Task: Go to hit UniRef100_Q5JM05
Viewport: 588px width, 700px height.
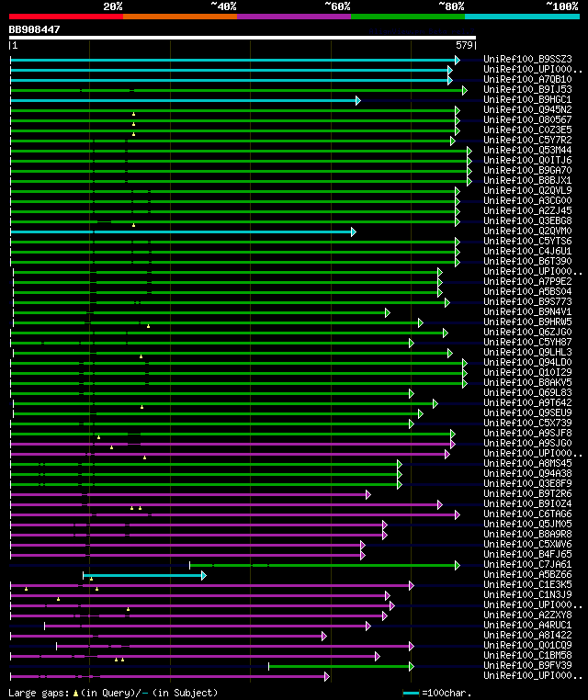Action: click(527, 525)
